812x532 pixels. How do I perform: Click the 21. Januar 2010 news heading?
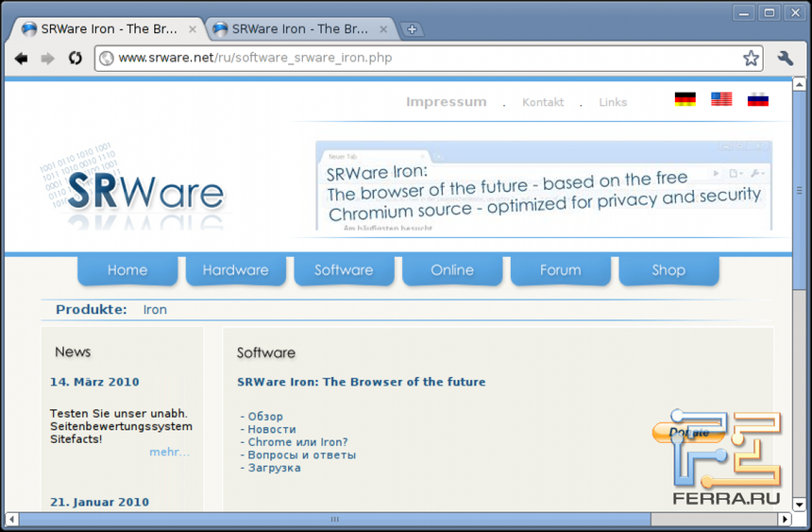tap(99, 502)
